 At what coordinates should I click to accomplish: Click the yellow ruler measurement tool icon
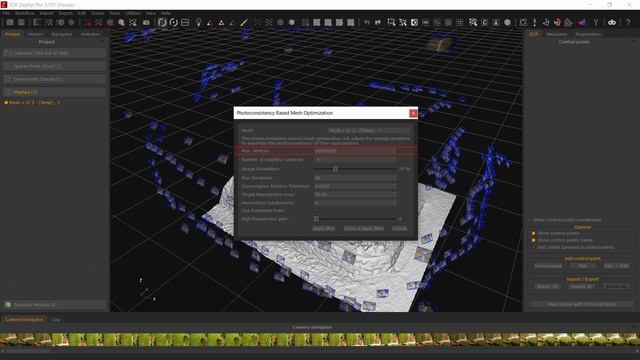244,22
